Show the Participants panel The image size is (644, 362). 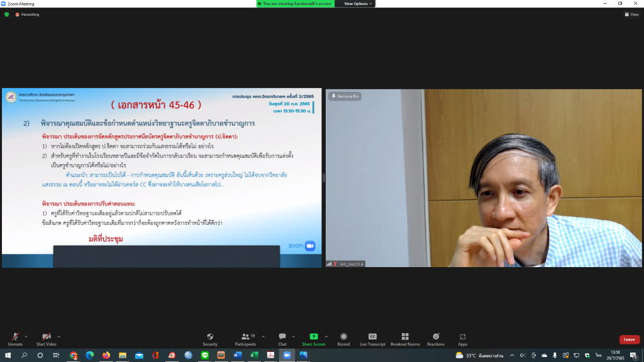[x=246, y=339]
